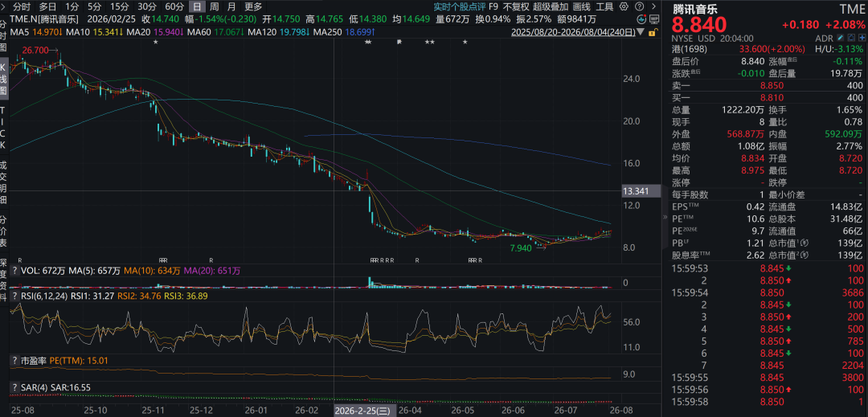
Task: Open the 工具 tools menu
Action: (604, 7)
